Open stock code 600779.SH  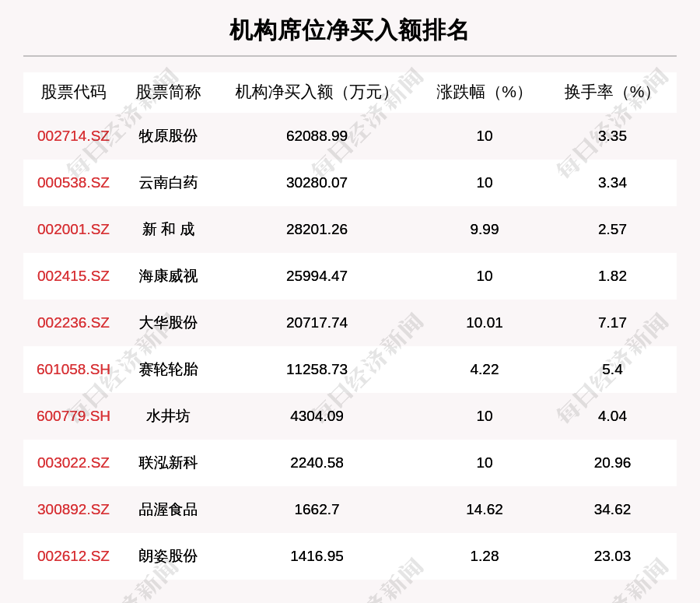pos(74,415)
